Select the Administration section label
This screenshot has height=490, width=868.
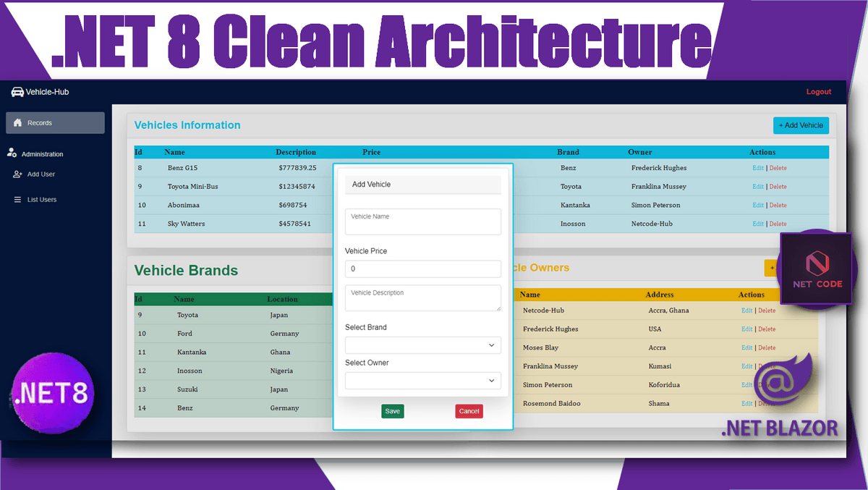tap(42, 154)
